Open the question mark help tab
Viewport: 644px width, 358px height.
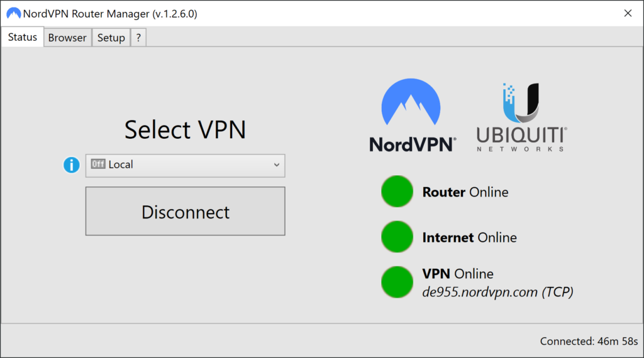click(x=138, y=38)
